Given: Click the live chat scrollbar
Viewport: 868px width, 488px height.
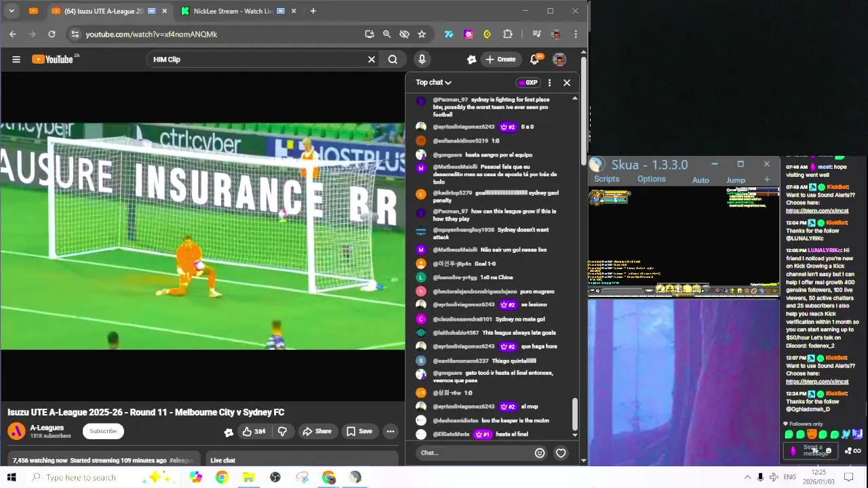Looking at the screenshot, I should coord(575,413).
